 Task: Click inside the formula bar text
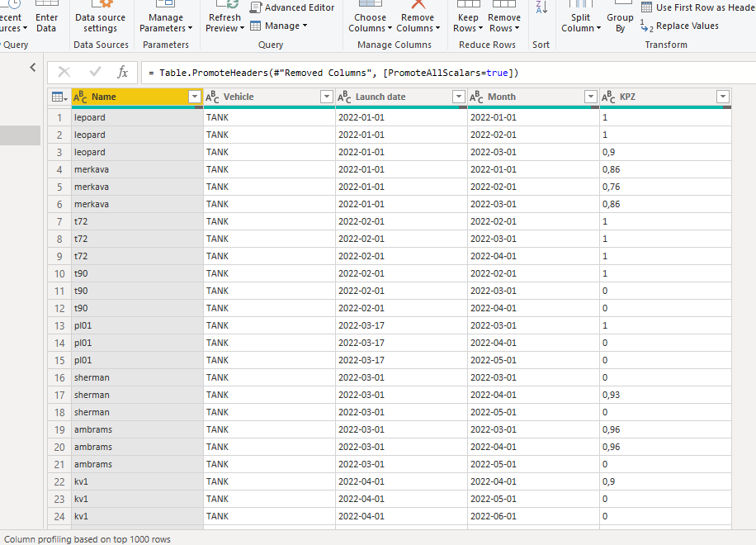pos(333,73)
